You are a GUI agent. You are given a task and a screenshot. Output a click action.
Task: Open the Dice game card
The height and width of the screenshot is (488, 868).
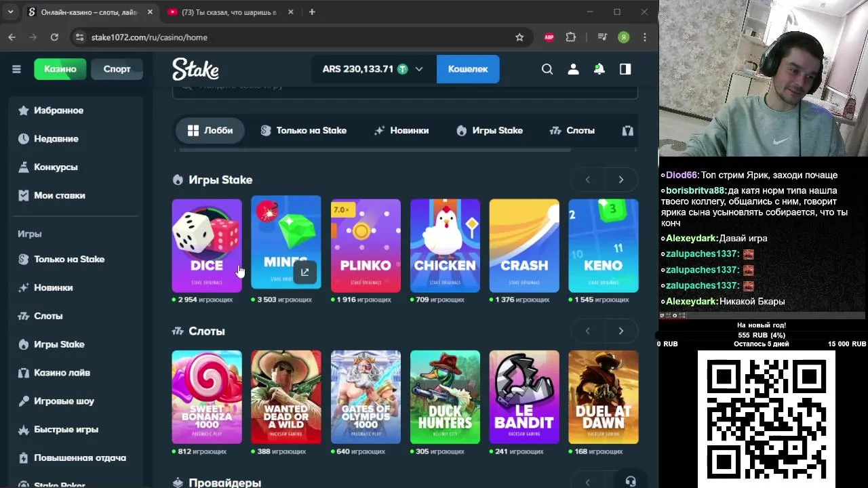tap(207, 245)
